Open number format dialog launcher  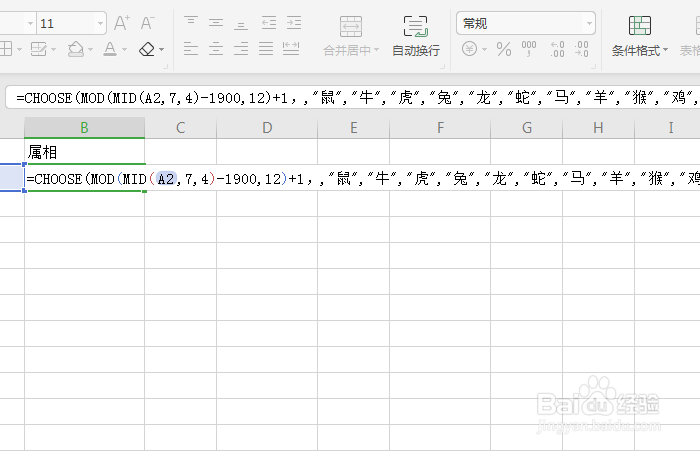coord(594,67)
